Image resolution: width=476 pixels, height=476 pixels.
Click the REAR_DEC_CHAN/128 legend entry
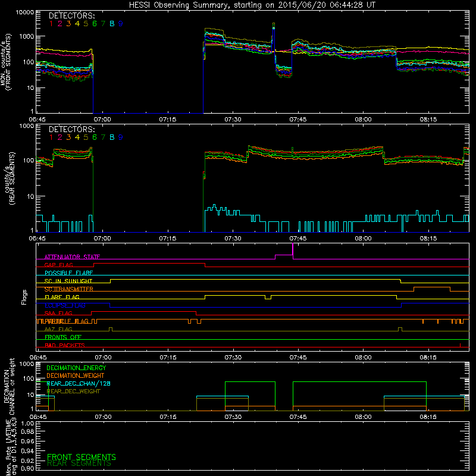pos(79,384)
